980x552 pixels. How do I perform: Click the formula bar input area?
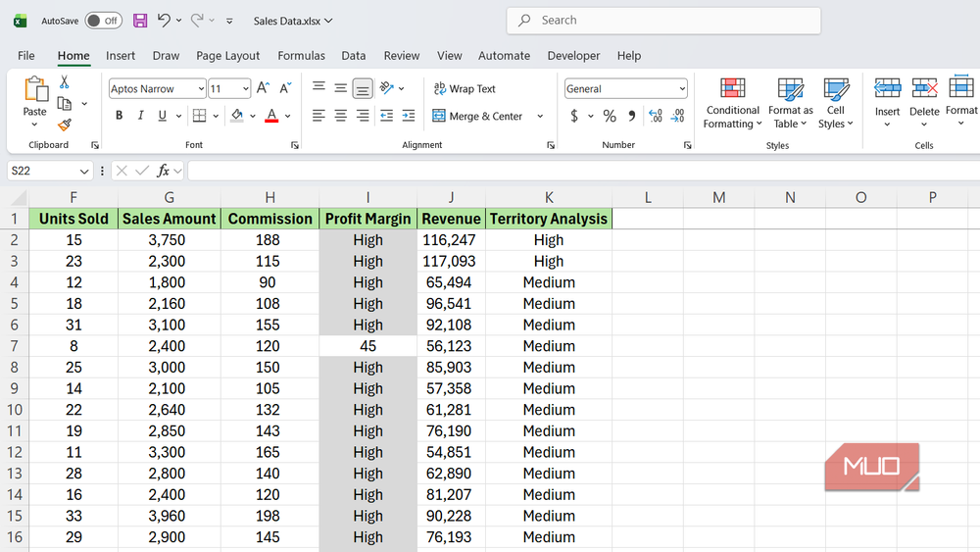[x=583, y=171]
